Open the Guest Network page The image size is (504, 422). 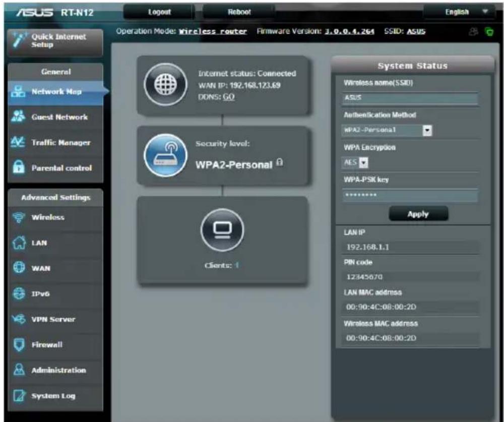pyautogui.click(x=55, y=117)
